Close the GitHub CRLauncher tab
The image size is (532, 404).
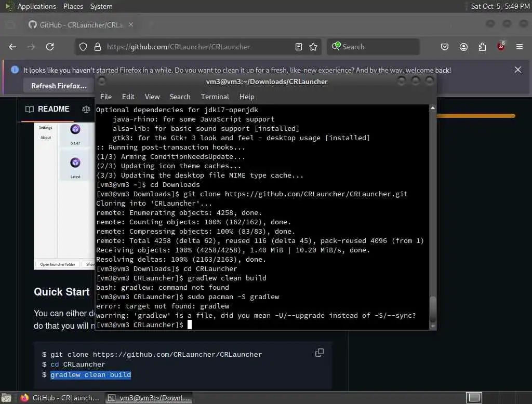coord(131,24)
